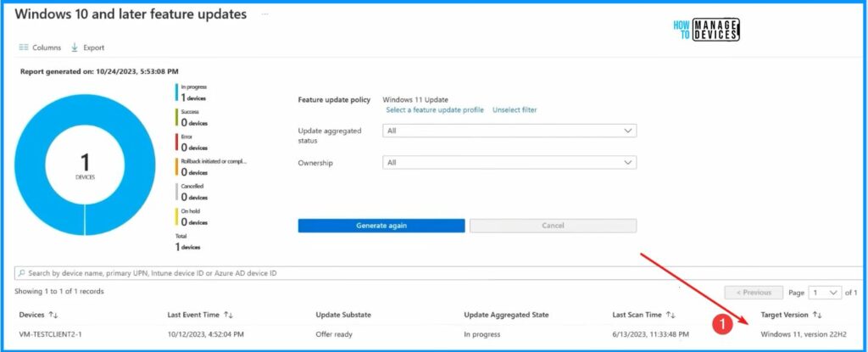Click the On hold legend entry

pos(192,217)
